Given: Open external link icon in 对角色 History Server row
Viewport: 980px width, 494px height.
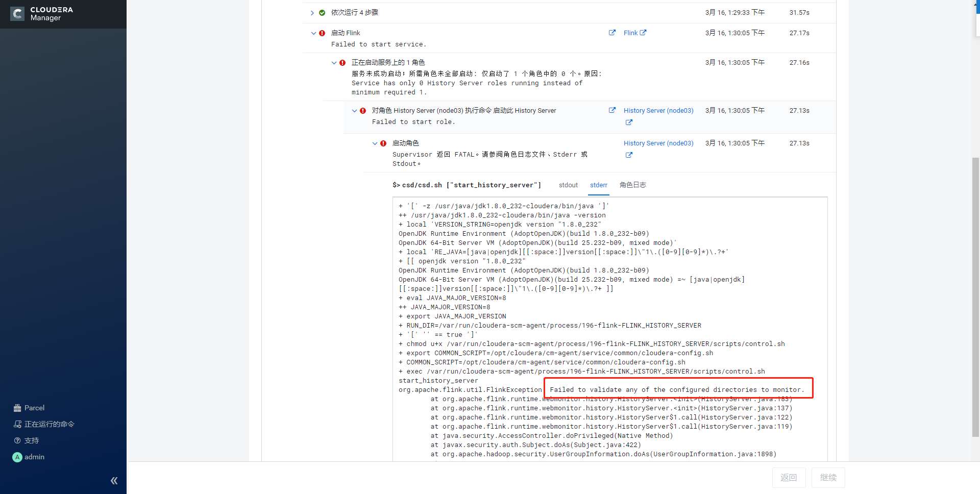Looking at the screenshot, I should [x=612, y=110].
